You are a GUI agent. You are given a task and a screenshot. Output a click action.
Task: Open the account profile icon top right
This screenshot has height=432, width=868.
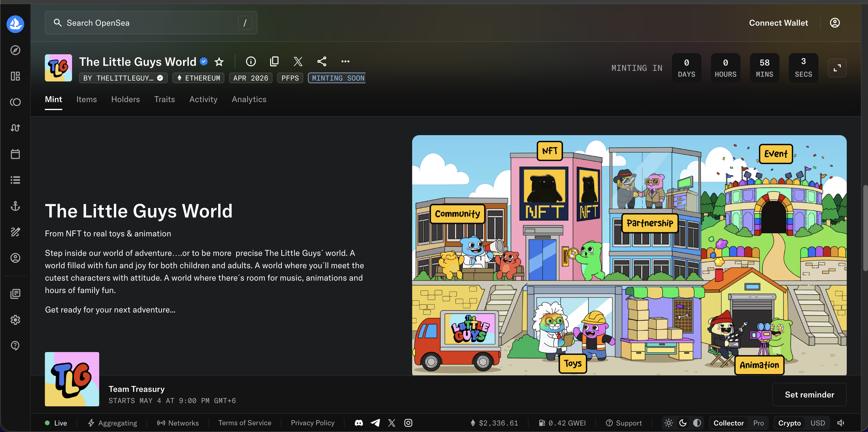tap(835, 23)
